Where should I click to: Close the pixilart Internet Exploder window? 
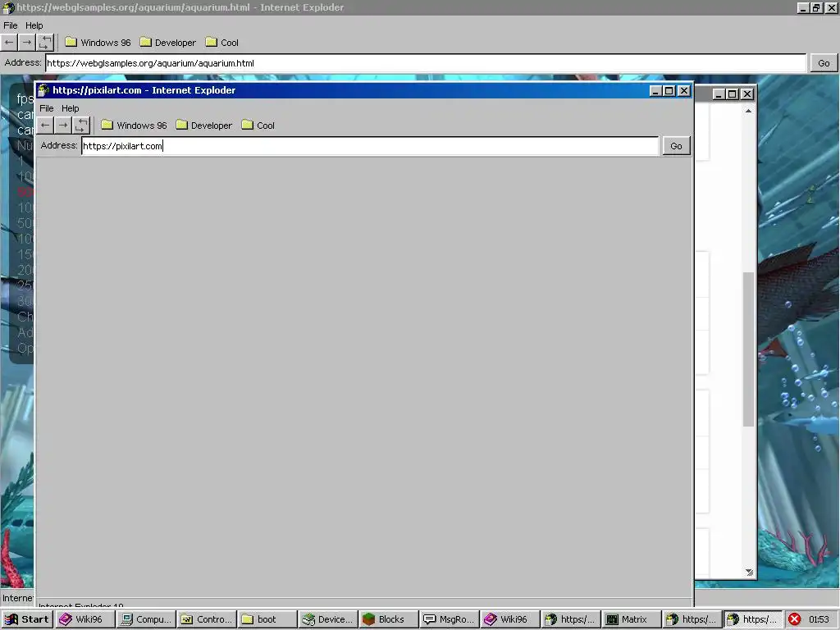tap(684, 90)
